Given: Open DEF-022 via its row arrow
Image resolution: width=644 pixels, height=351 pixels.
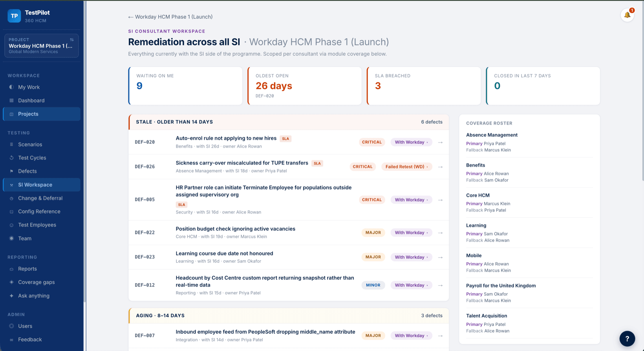Looking at the screenshot, I should [x=440, y=233].
